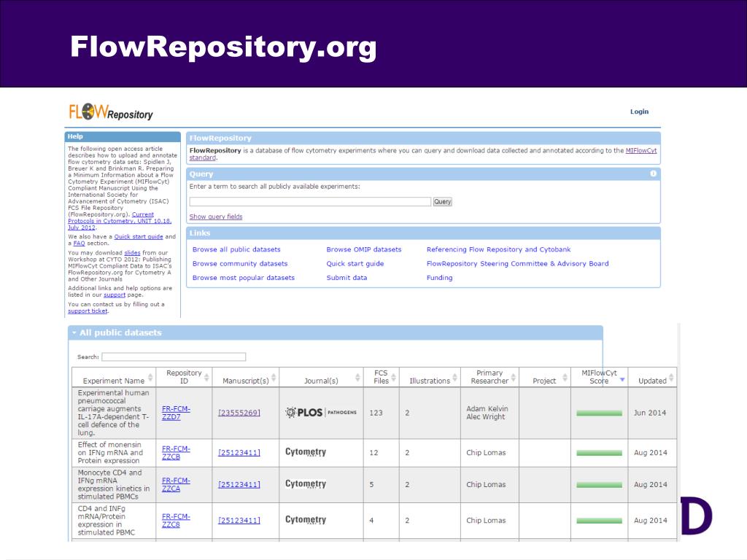747x560 pixels.
Task: Click the query term input field
Action: click(310, 202)
